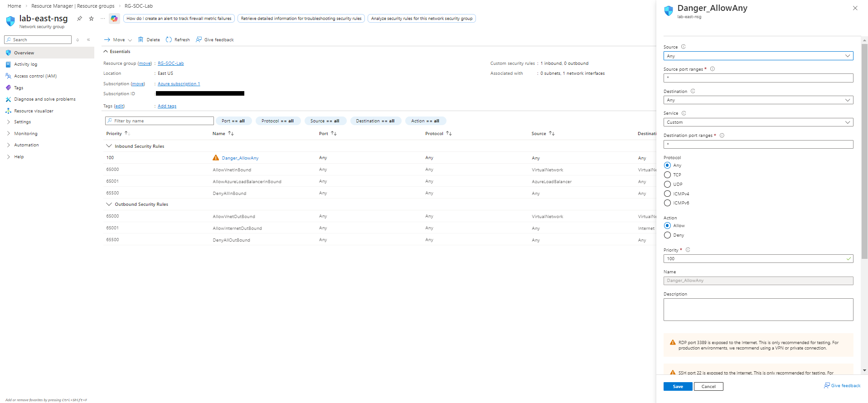Open Activity log icon in sidebar
This screenshot has height=403, width=868.
coord(8,64)
